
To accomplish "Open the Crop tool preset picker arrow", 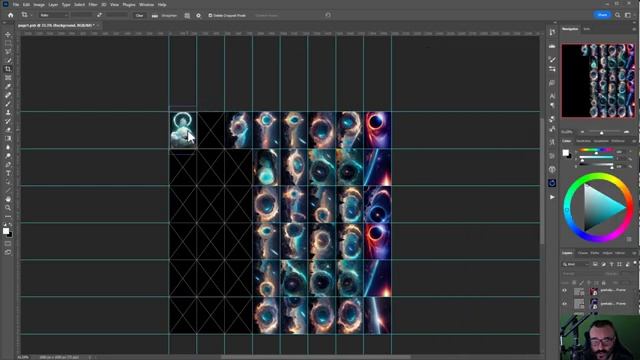I will [31, 15].
